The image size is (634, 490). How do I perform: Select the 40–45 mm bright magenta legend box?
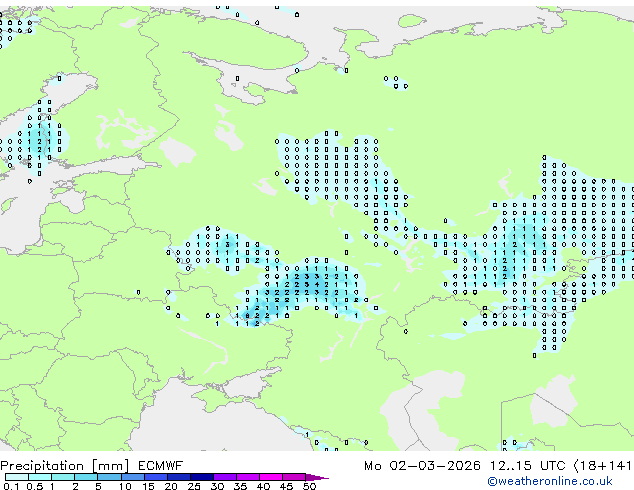click(271, 477)
